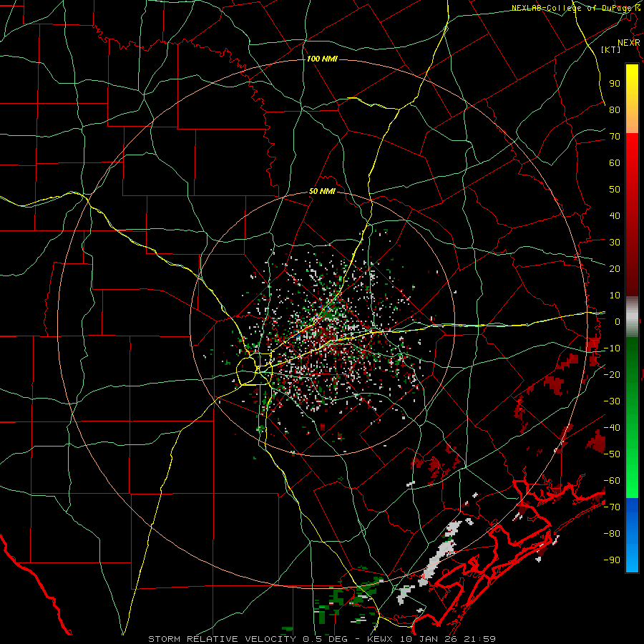Click the "50 NMI" range ring label
This screenshot has width=644, height=644.
pos(322,191)
